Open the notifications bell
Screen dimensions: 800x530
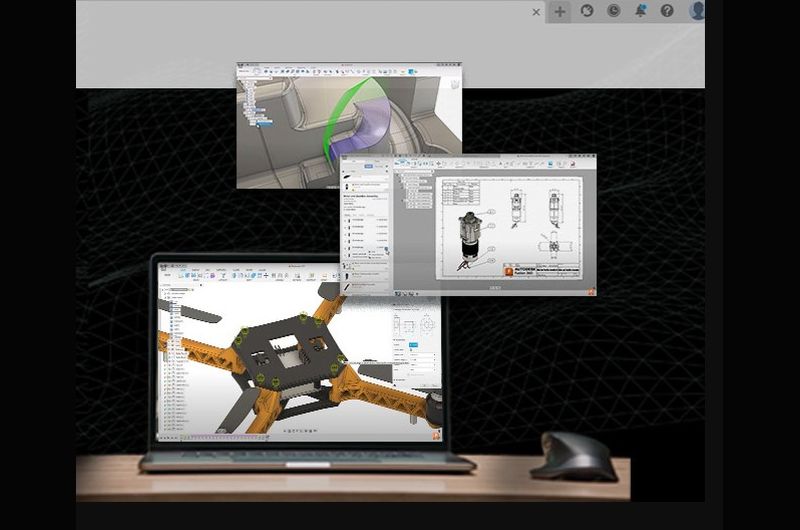click(640, 11)
